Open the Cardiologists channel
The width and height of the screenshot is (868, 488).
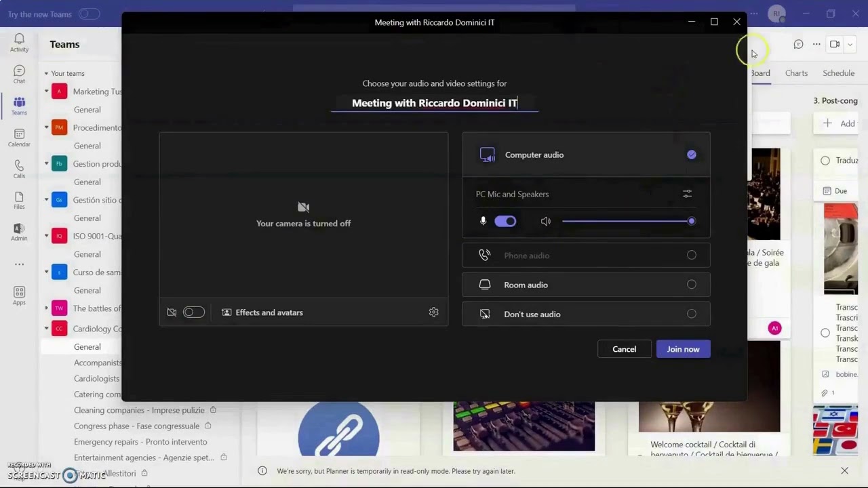[x=96, y=378]
